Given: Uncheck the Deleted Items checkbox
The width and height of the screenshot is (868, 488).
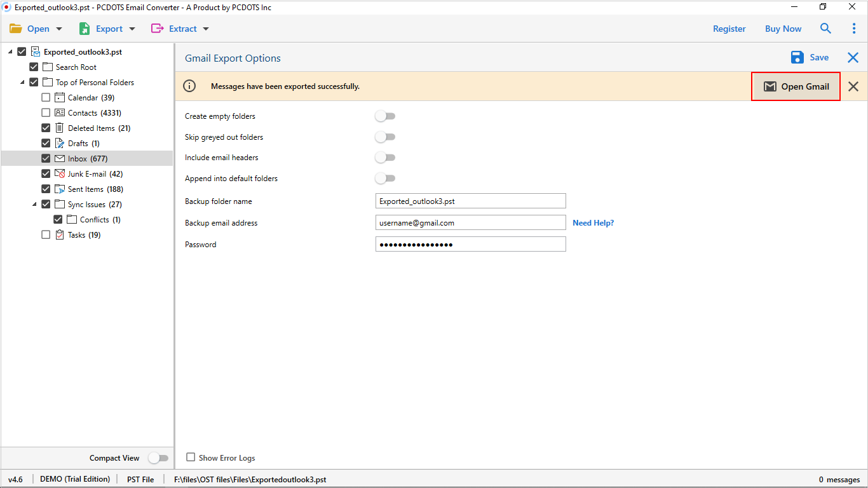Looking at the screenshot, I should 46,128.
